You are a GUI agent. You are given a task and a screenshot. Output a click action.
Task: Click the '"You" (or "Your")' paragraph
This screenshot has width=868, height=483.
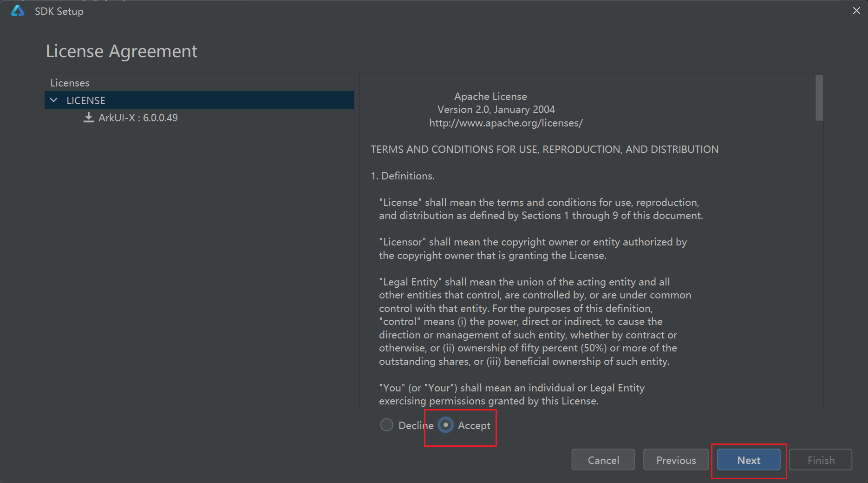512,394
